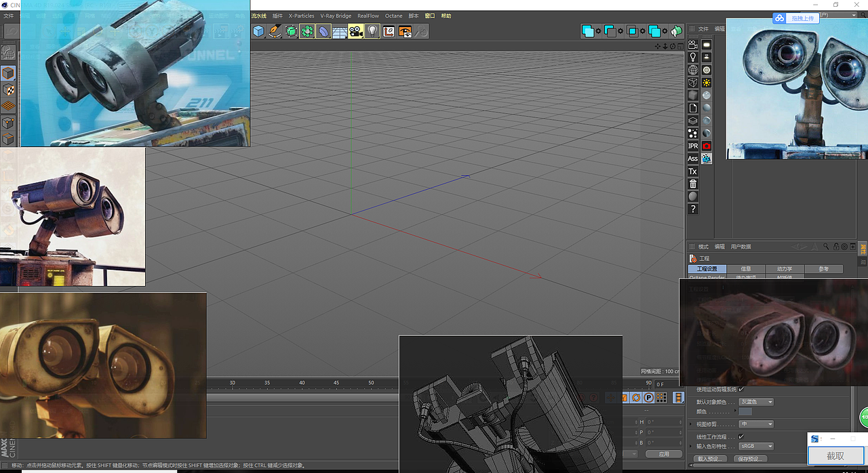Click the IPR button in right sidebar

(x=692, y=146)
